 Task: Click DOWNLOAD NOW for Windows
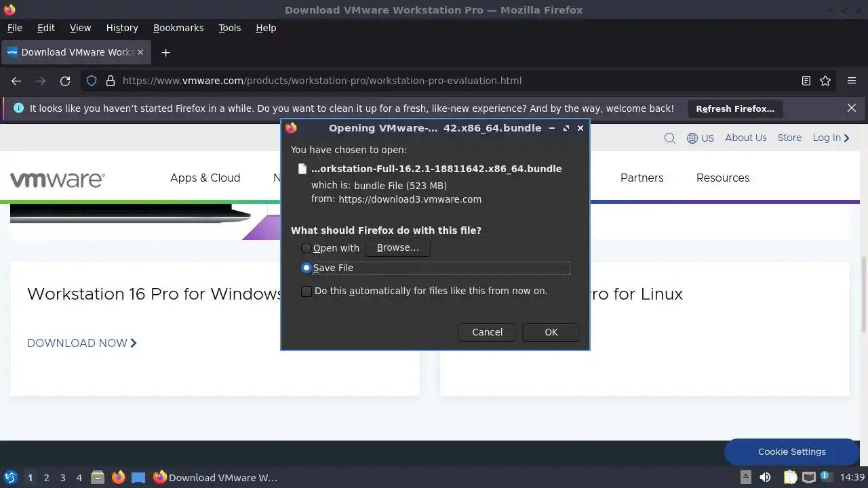click(x=82, y=344)
